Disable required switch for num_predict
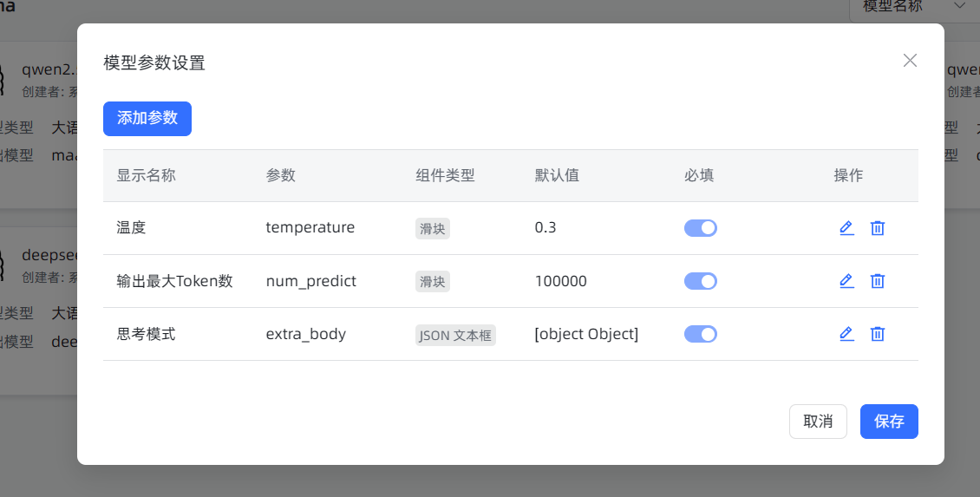The width and height of the screenshot is (980, 497). pos(700,281)
